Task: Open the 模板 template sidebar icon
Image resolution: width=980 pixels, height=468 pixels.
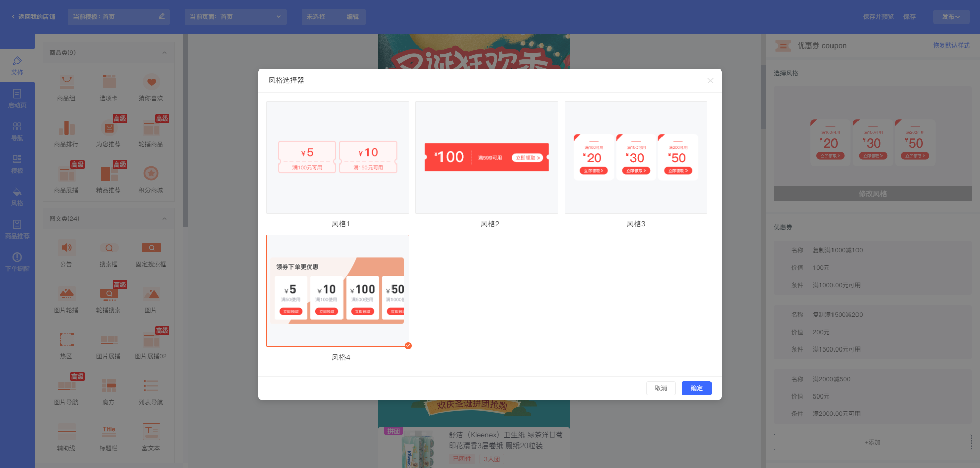Action: point(17,163)
